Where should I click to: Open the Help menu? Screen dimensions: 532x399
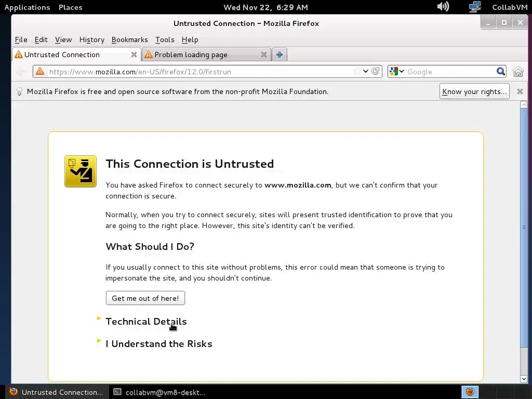point(190,39)
